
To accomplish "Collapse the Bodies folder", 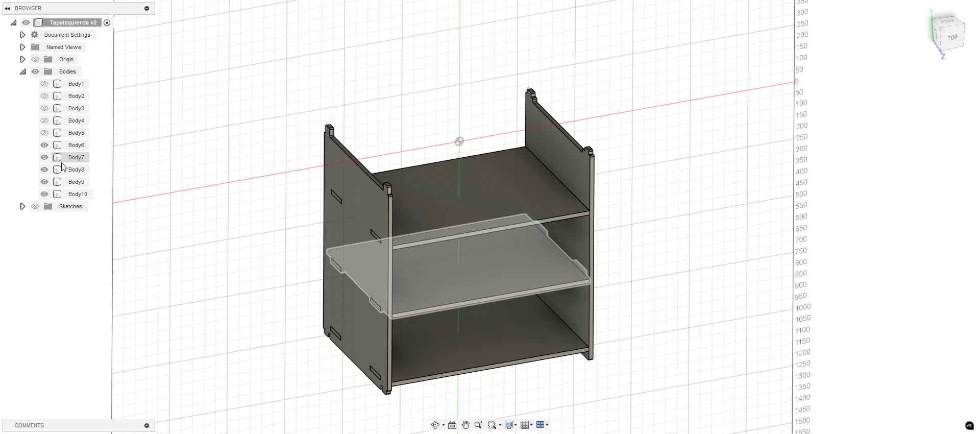I will point(22,71).
